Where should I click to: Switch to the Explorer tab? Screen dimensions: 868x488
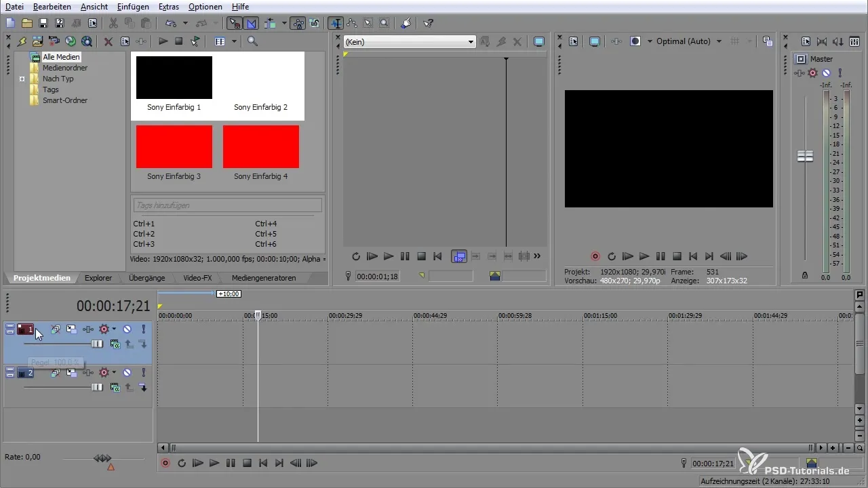(x=98, y=278)
